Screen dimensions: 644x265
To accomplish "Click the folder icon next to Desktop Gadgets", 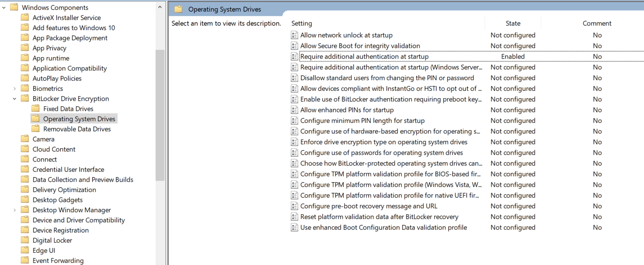I will [25, 200].
